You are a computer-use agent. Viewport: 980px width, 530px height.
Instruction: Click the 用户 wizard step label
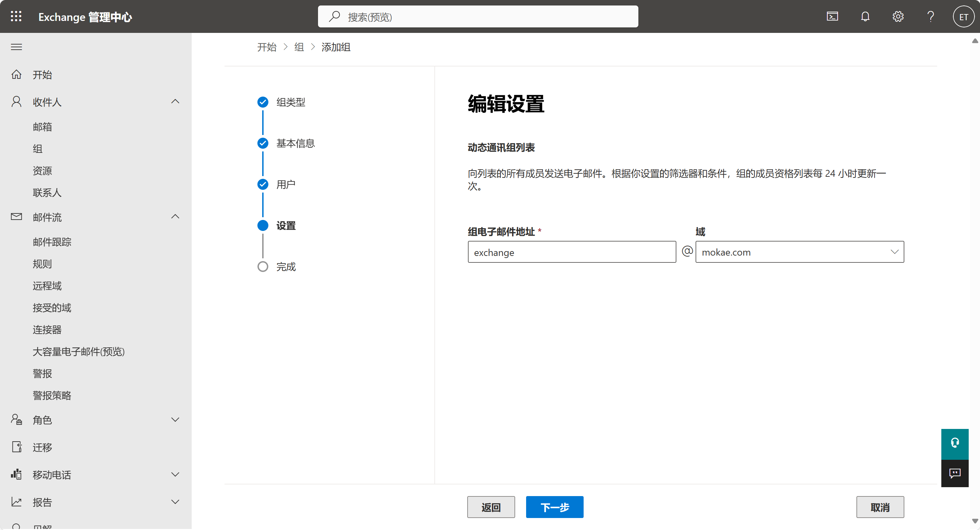tap(286, 184)
